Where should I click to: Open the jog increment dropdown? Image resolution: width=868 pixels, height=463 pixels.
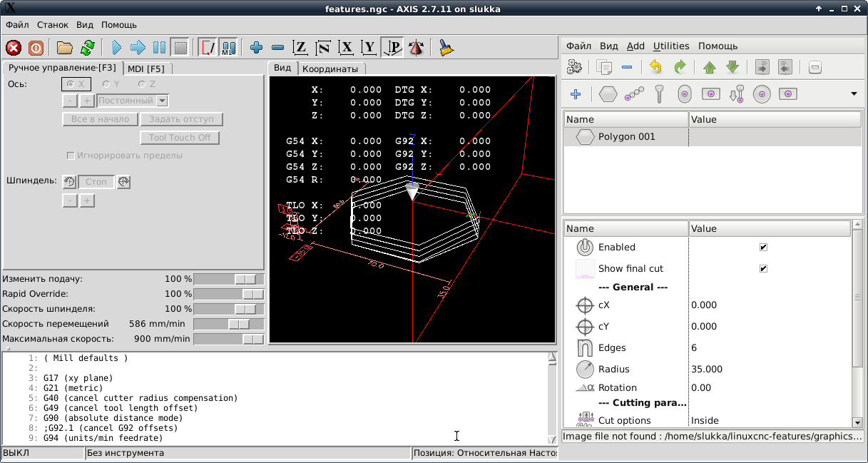162,101
